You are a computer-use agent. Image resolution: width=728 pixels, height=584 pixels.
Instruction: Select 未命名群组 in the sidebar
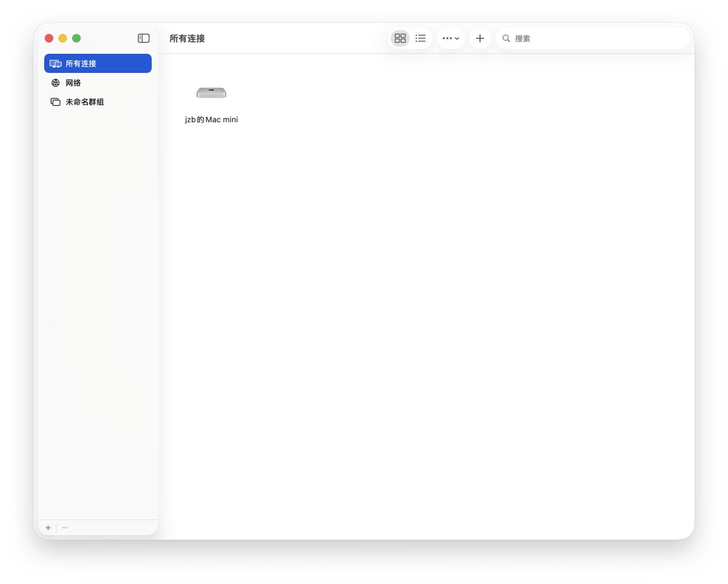click(84, 101)
